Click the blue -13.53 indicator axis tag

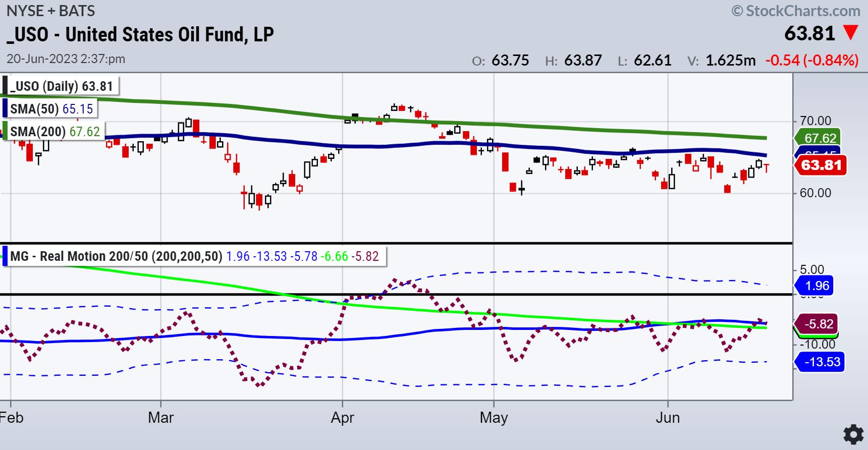pos(819,362)
